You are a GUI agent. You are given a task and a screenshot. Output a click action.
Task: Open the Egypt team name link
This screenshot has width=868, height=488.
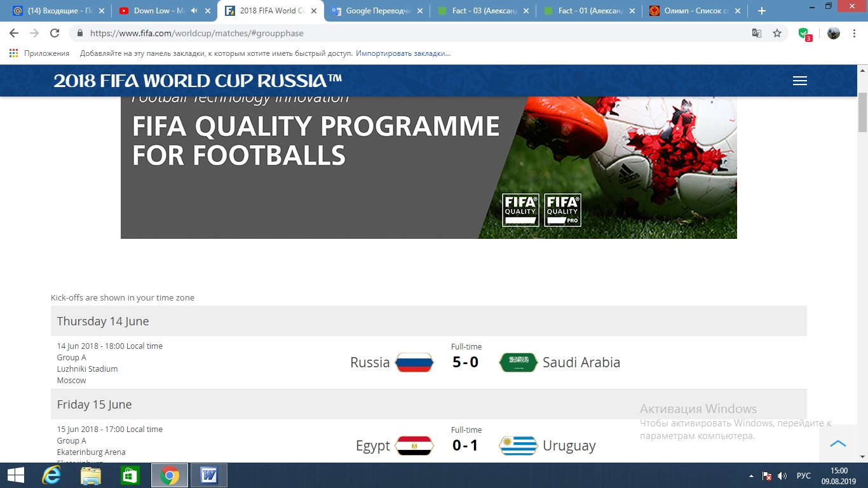373,446
